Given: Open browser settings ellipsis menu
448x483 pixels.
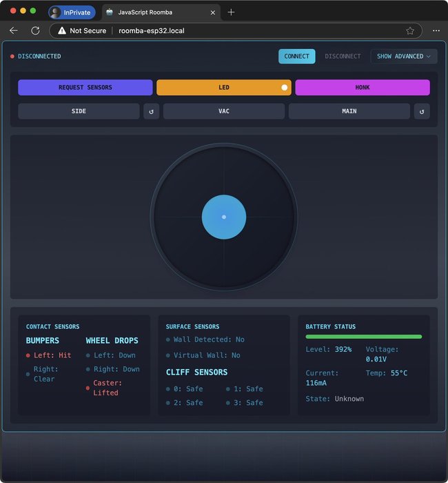Looking at the screenshot, I should point(436,30).
